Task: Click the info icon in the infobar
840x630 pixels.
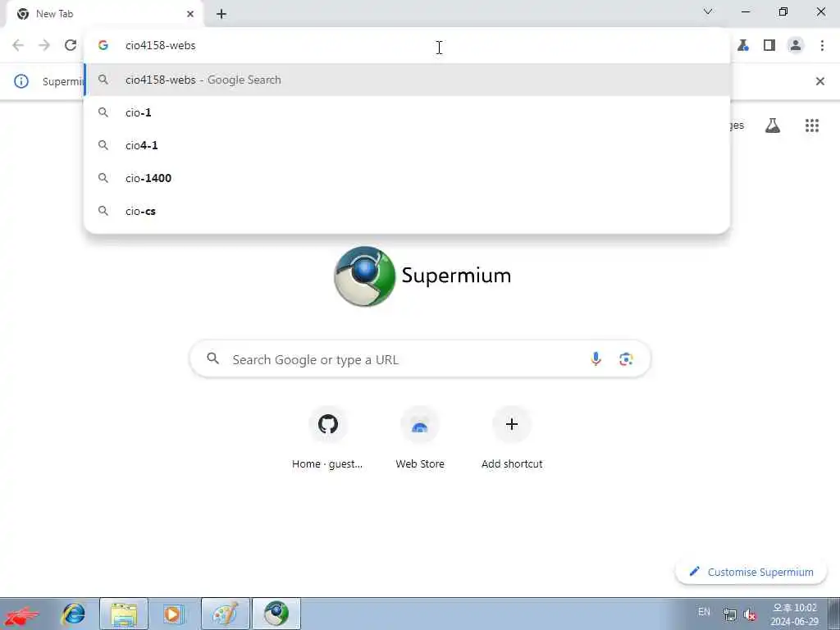Action: tap(21, 81)
